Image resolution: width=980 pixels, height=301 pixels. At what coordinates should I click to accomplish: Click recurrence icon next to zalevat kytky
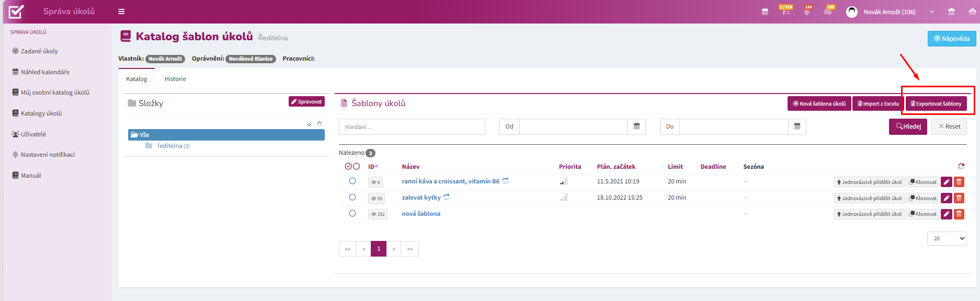point(447,197)
